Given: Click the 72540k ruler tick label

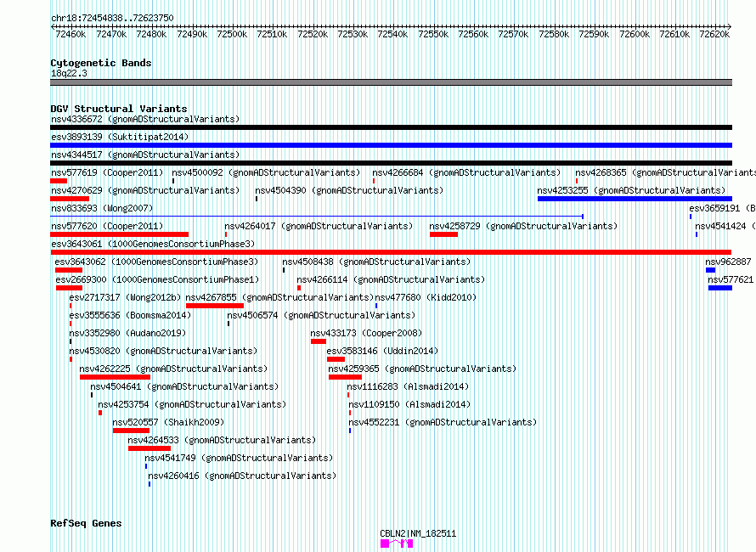Looking at the screenshot, I should 392,34.
